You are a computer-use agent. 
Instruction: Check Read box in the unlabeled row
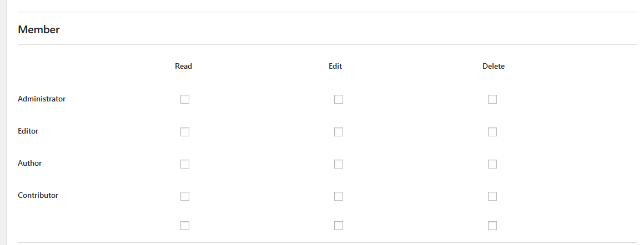pyautogui.click(x=185, y=226)
